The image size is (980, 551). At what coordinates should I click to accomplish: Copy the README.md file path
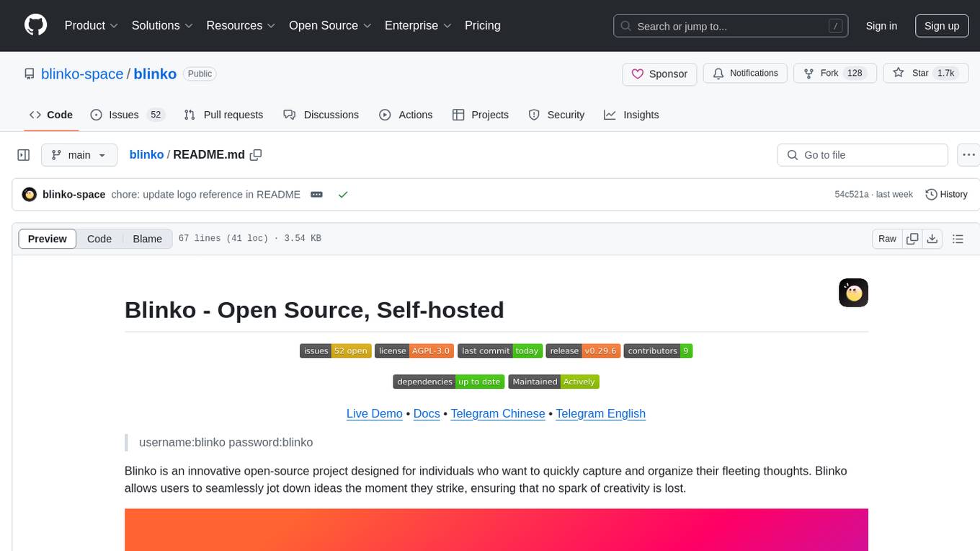click(x=256, y=155)
